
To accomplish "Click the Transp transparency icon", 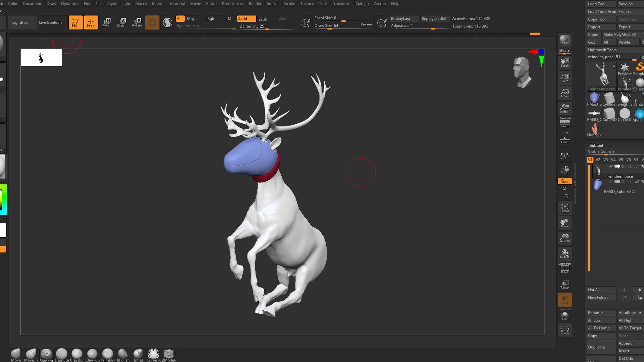I will click(565, 284).
